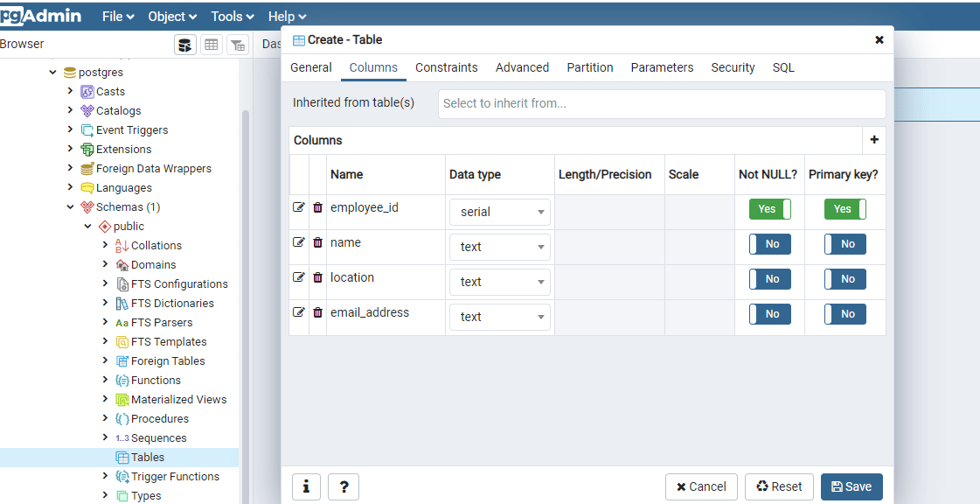Collapse the Schemas (1) node
The height and width of the screenshot is (504, 980).
(x=71, y=207)
